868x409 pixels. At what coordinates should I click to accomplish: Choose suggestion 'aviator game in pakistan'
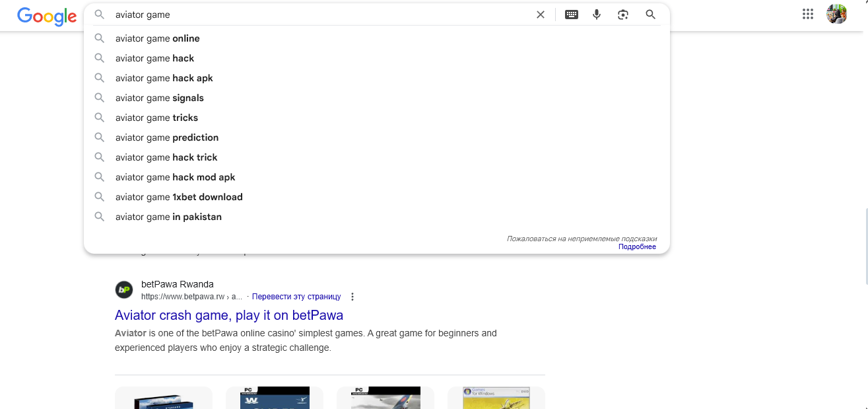[377, 217]
